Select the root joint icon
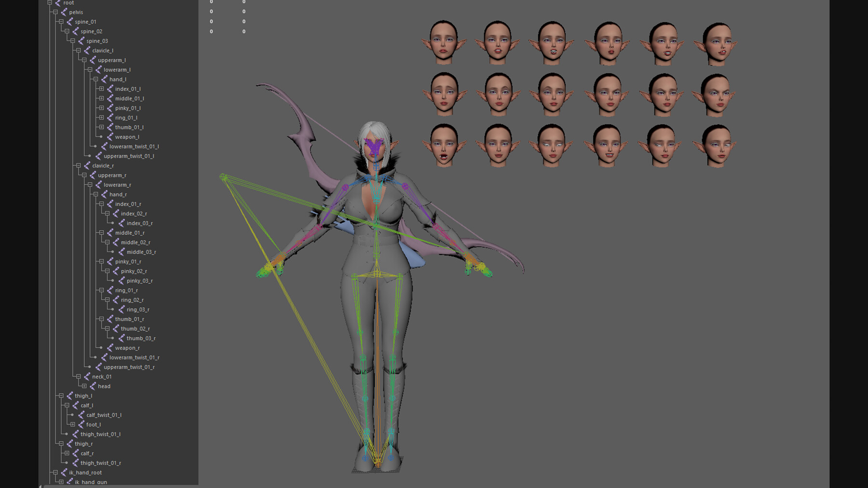This screenshot has height=488, width=868. coord(57,3)
